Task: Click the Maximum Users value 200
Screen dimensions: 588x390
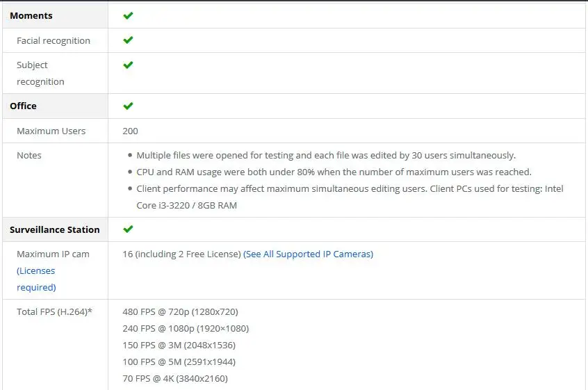Action: click(130, 131)
